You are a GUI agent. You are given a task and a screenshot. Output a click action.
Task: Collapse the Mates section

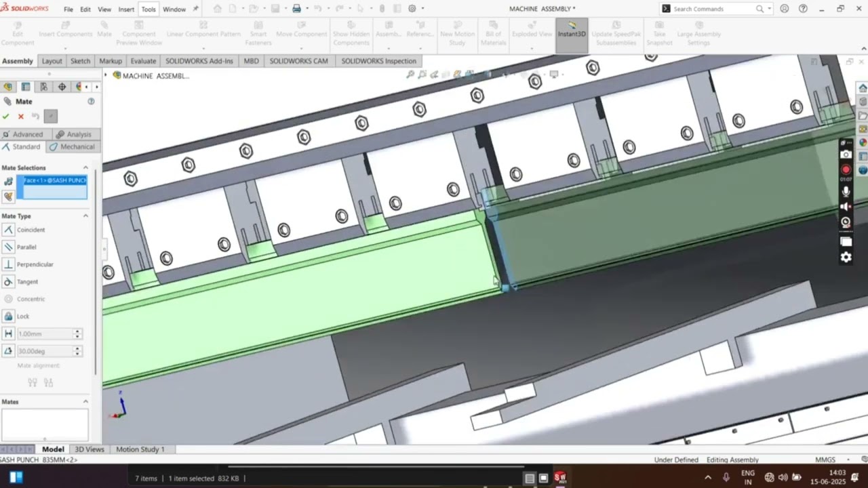point(85,401)
